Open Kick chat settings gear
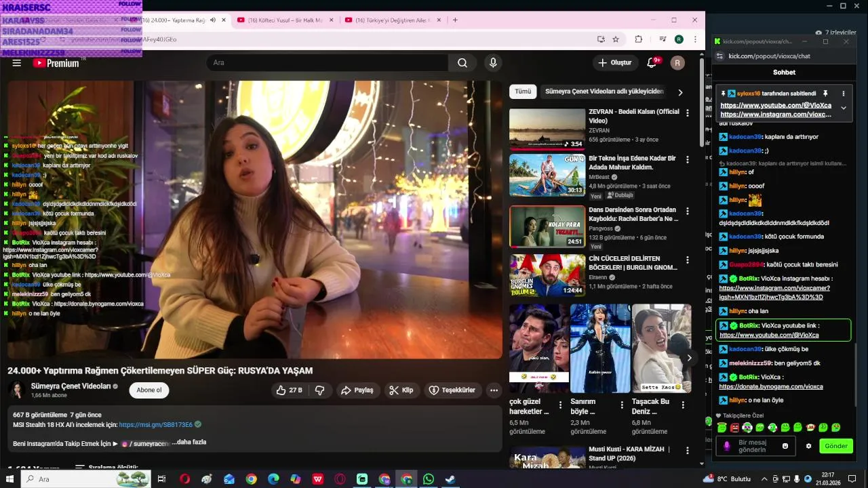This screenshot has height=488, width=868. 808,446
